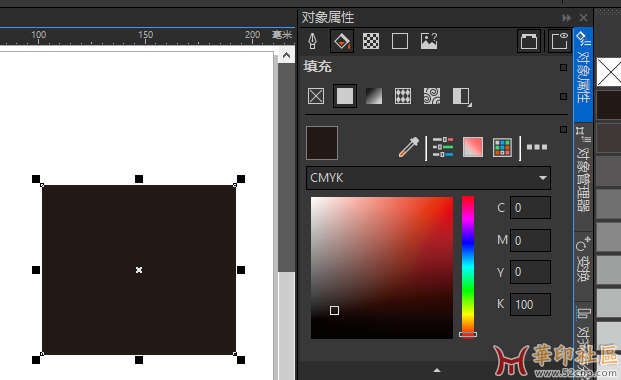Click the Y value input field

(530, 272)
